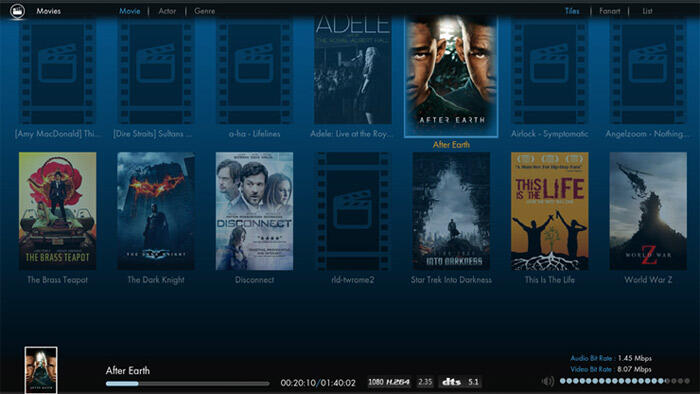Viewport: 700px width, 394px height.
Task: Click the DTS audio format badge
Action: 451,382
